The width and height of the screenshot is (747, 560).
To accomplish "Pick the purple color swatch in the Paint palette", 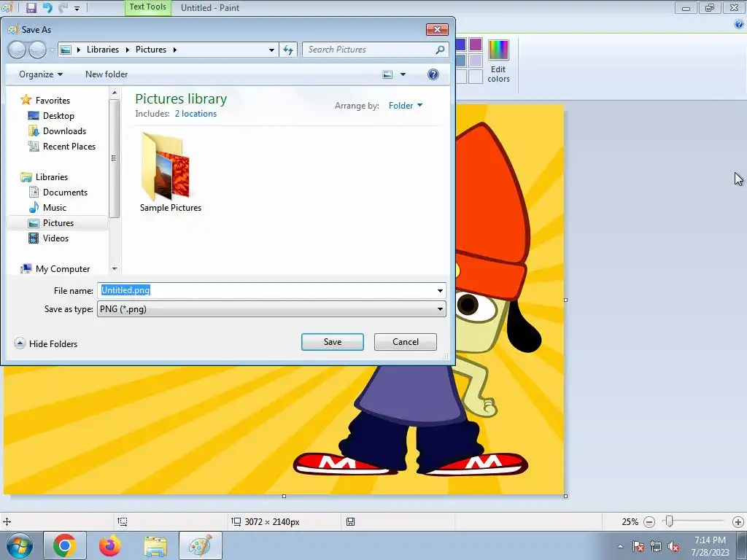I will (x=476, y=44).
